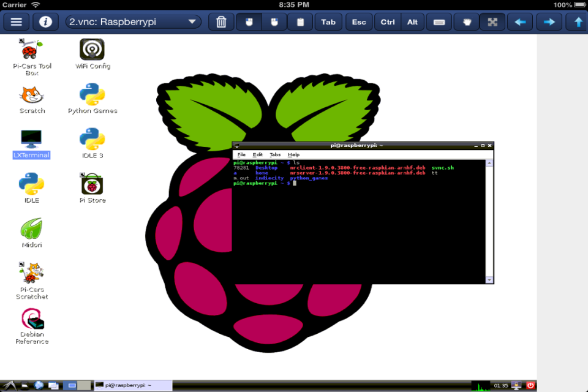Expand the 2.vnc: Raspberrypi connection dropdown
Viewport: 588px width, 392px height.
(133, 22)
